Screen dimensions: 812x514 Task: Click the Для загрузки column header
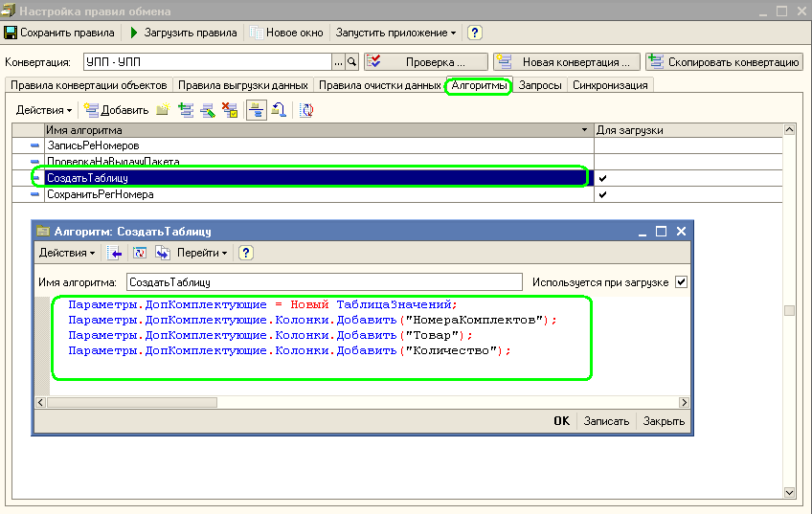[688, 130]
